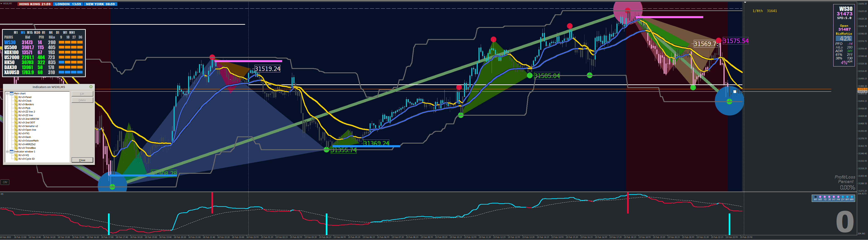The height and width of the screenshot is (240, 868).
Task: Collapse the Indicator window 1 tree node
Action: pyautogui.click(x=7, y=152)
